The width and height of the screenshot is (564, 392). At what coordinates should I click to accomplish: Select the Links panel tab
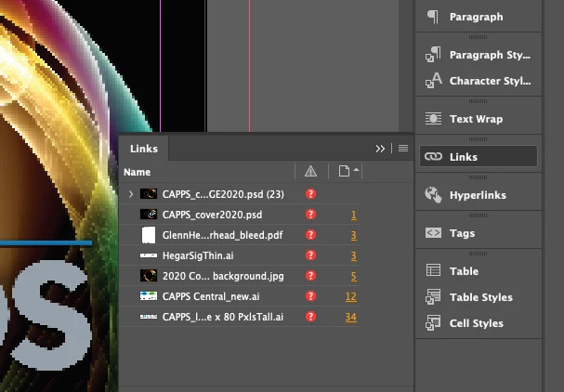144,149
